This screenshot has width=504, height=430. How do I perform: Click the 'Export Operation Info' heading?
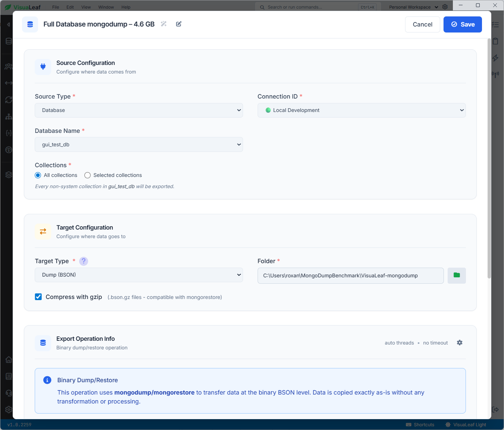85,339
